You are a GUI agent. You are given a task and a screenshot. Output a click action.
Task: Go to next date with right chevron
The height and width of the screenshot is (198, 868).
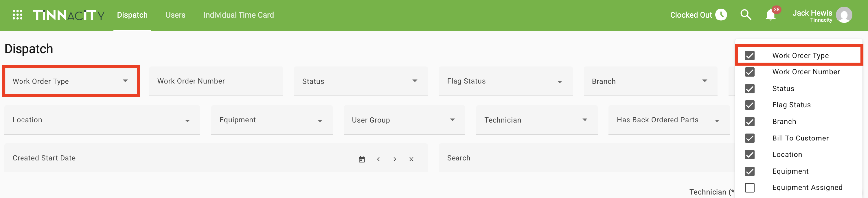click(x=395, y=159)
